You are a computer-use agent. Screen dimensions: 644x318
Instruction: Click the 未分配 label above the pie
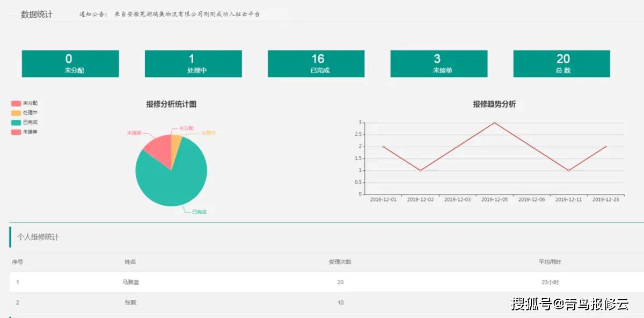[x=186, y=128]
